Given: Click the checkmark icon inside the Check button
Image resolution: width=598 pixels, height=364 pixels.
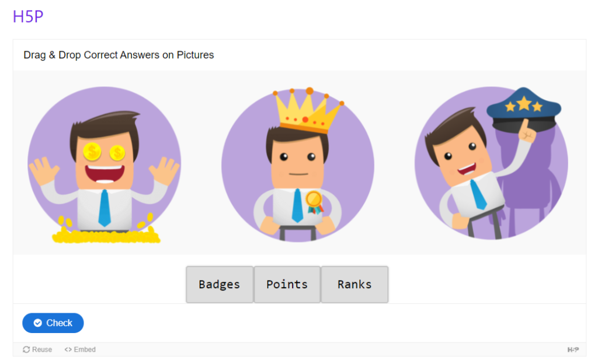Looking at the screenshot, I should (38, 323).
